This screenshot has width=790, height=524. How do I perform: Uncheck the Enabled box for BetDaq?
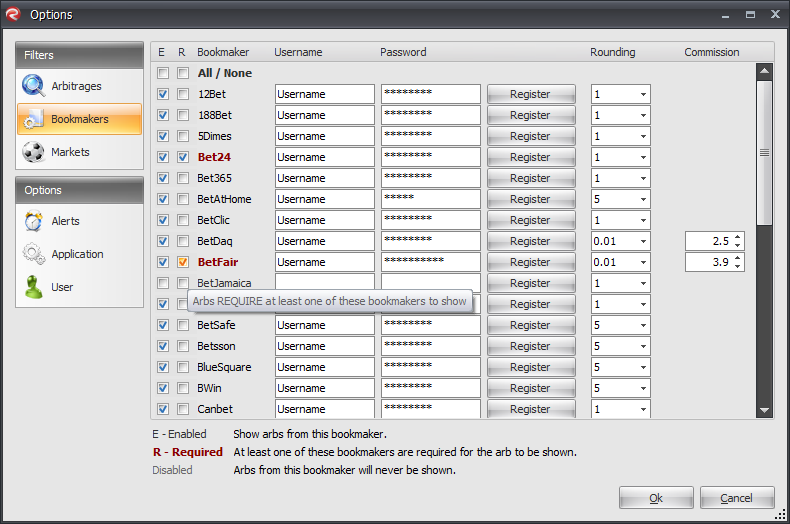coord(163,241)
